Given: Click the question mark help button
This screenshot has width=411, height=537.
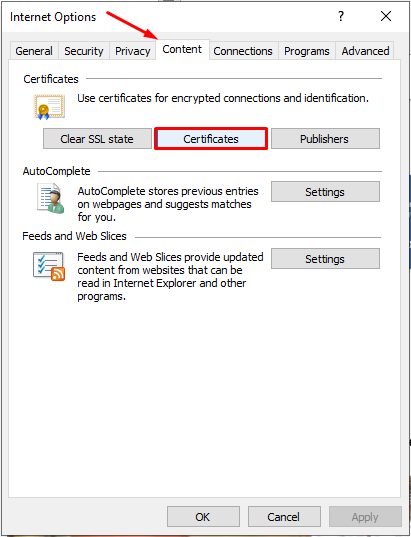Looking at the screenshot, I should point(340,16).
